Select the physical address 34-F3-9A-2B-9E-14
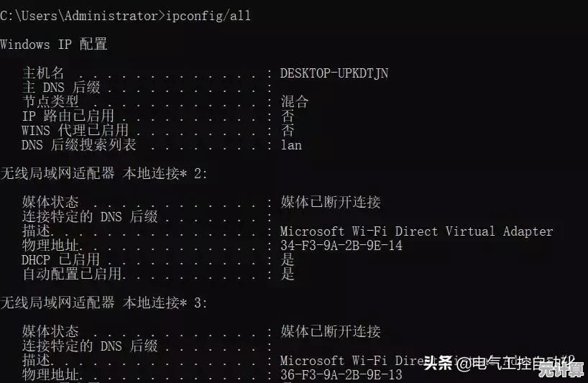 (x=341, y=246)
